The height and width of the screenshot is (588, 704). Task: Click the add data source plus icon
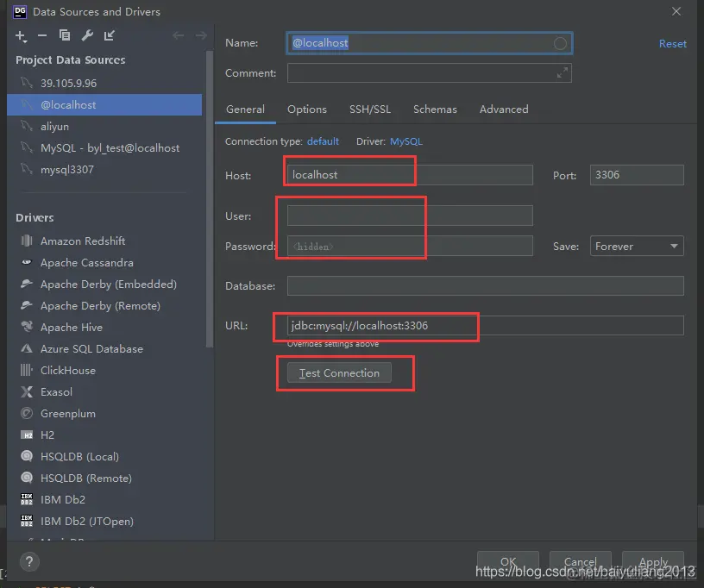click(21, 36)
